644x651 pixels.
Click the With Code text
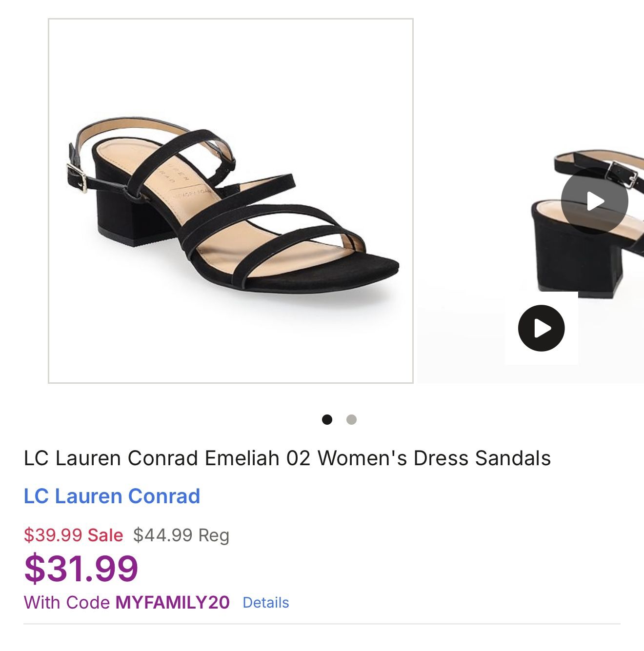[66, 603]
